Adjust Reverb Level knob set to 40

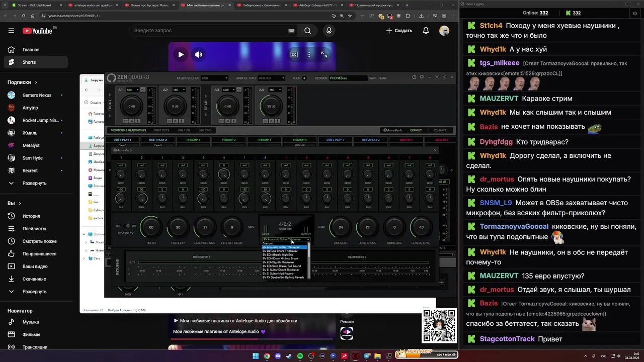pyautogui.click(x=421, y=227)
